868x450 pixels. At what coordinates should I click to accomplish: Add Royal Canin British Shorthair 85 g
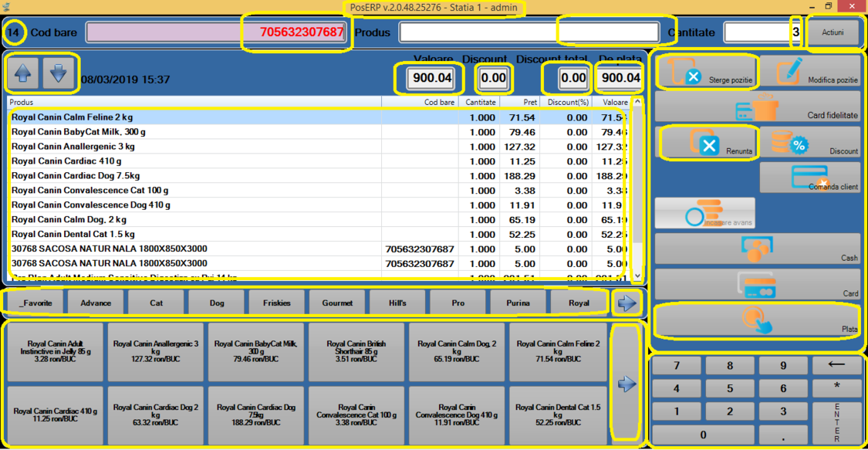tap(356, 352)
